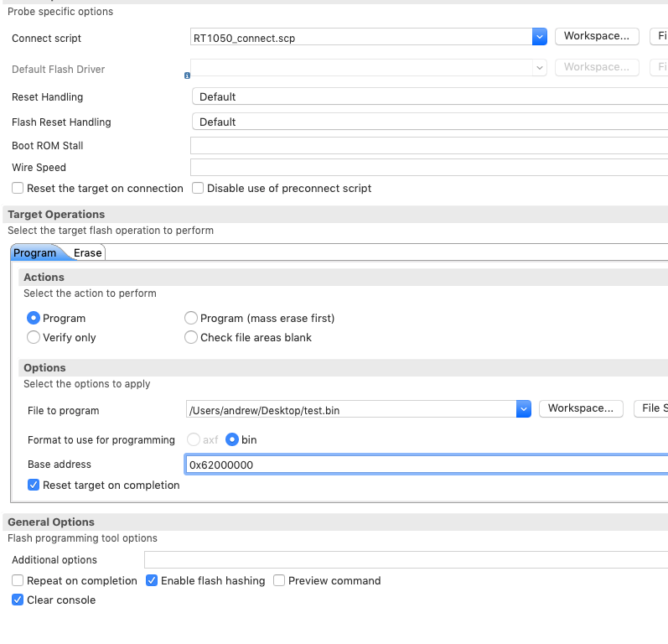Viewport: 668px width, 644px height.
Task: Uncheck Reset target on completion
Action: [x=34, y=485]
